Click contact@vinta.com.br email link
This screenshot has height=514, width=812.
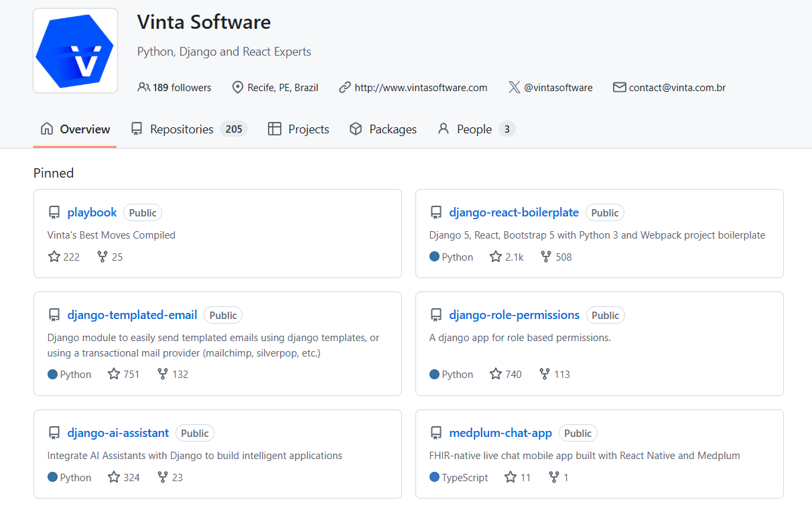677,87
